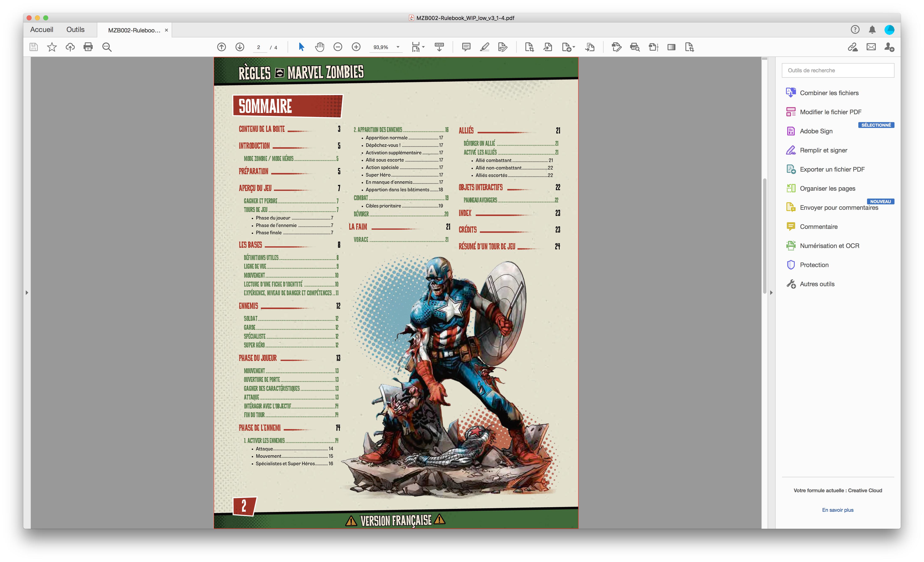This screenshot has height=562, width=924.
Task: Collapse the right tools panel arrow
Action: (x=771, y=293)
